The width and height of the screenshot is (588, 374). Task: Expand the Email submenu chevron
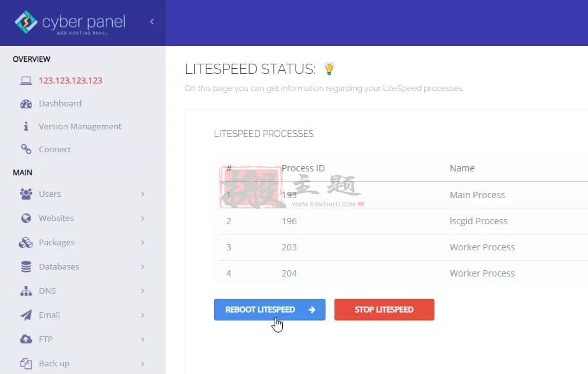click(143, 315)
